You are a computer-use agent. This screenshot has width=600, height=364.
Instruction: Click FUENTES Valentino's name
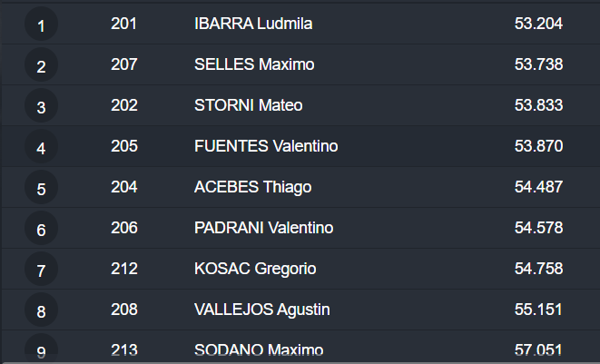267,146
